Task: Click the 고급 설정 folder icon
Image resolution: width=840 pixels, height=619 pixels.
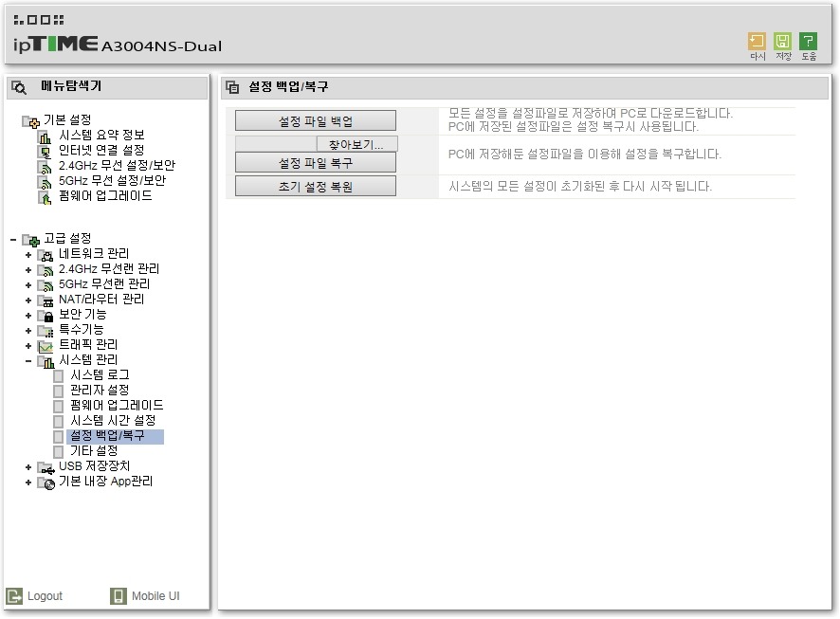Action: coord(30,240)
